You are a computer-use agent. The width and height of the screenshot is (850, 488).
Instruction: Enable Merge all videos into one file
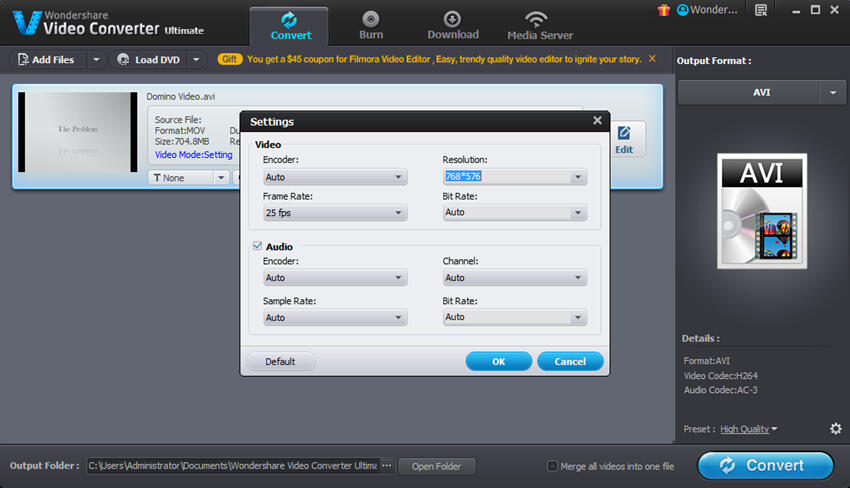click(552, 466)
